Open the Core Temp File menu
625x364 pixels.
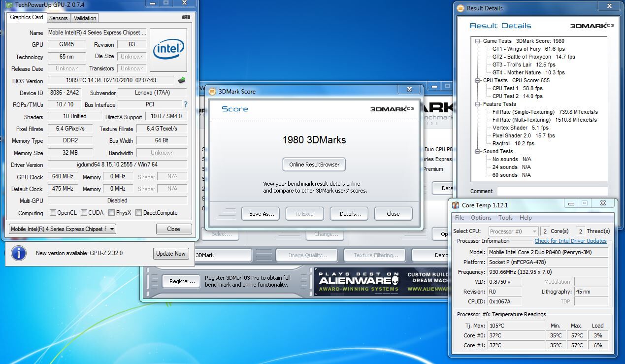pos(460,218)
